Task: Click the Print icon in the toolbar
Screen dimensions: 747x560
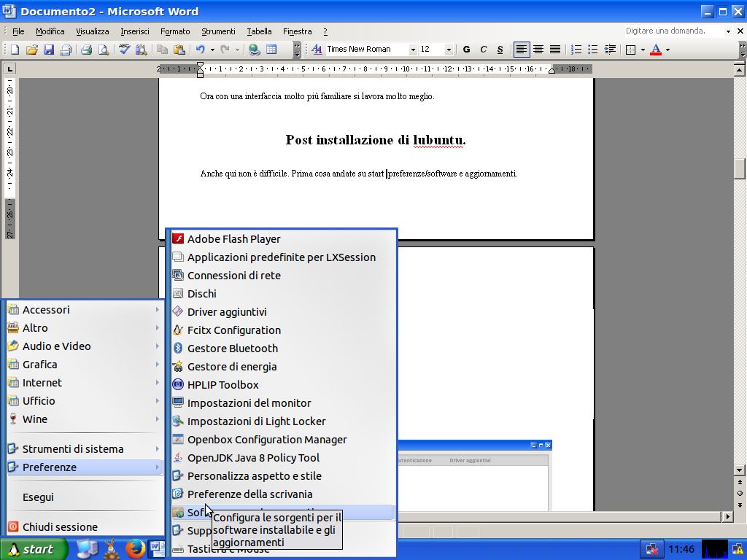Action: [86, 50]
